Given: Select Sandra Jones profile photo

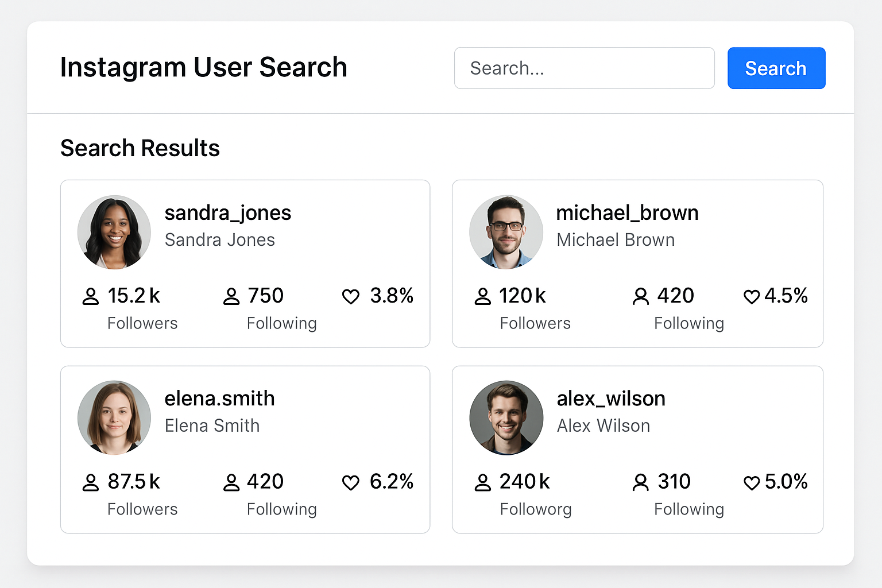Looking at the screenshot, I should click(x=114, y=232).
